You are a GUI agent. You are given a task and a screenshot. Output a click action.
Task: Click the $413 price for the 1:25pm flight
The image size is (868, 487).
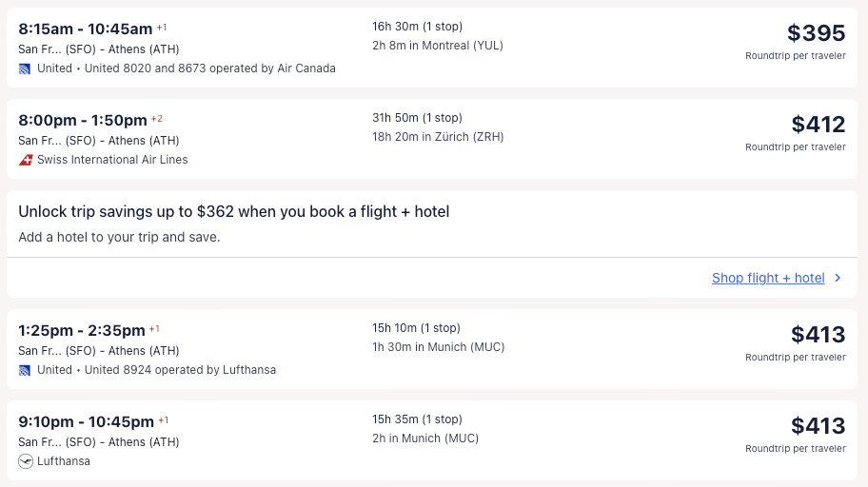(818, 335)
